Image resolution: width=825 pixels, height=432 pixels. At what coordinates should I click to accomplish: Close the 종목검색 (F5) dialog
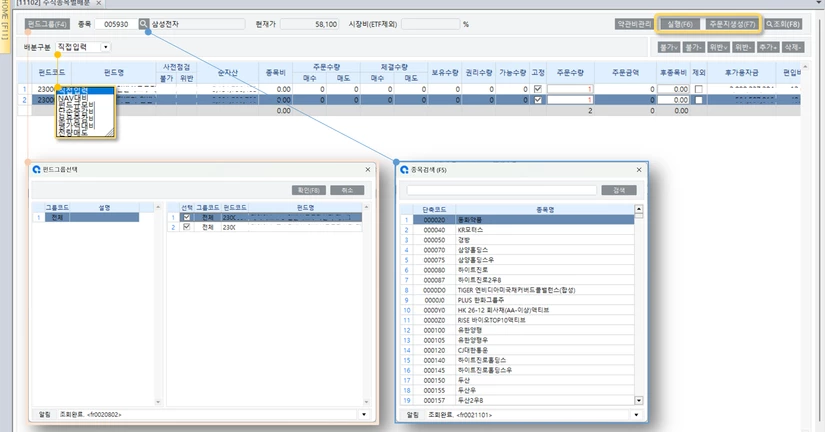pos(639,170)
